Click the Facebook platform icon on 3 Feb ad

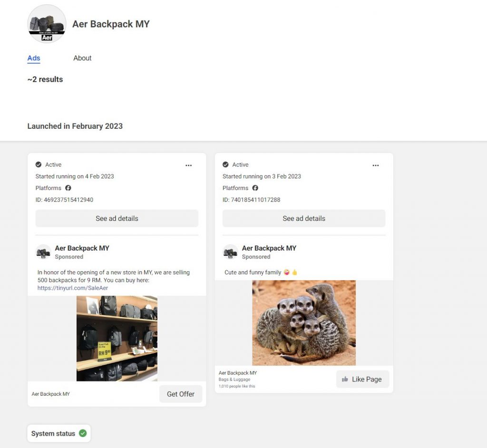[255, 188]
